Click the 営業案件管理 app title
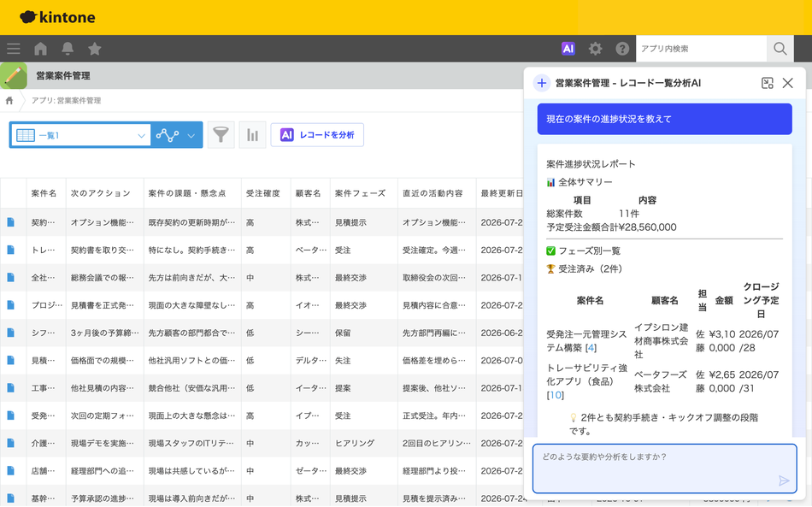The image size is (812, 507). tap(63, 75)
